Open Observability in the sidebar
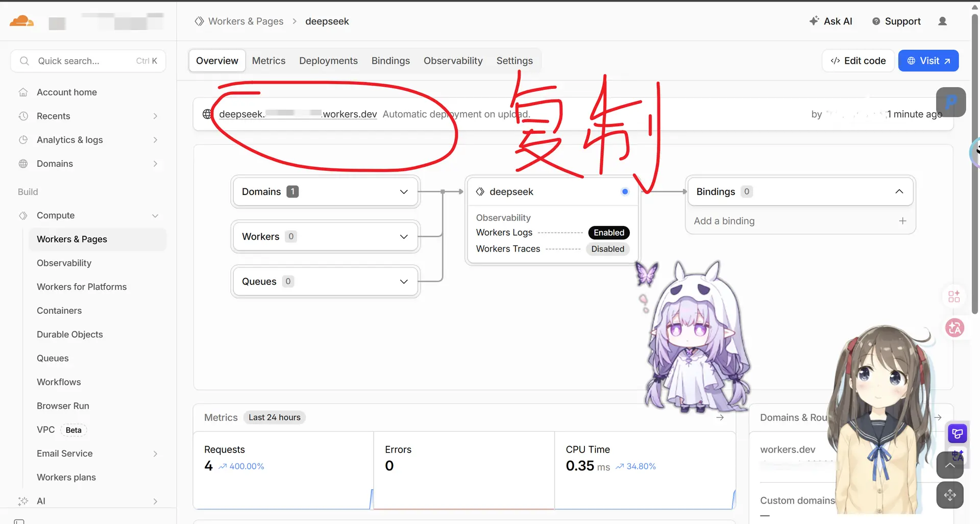 click(x=64, y=263)
